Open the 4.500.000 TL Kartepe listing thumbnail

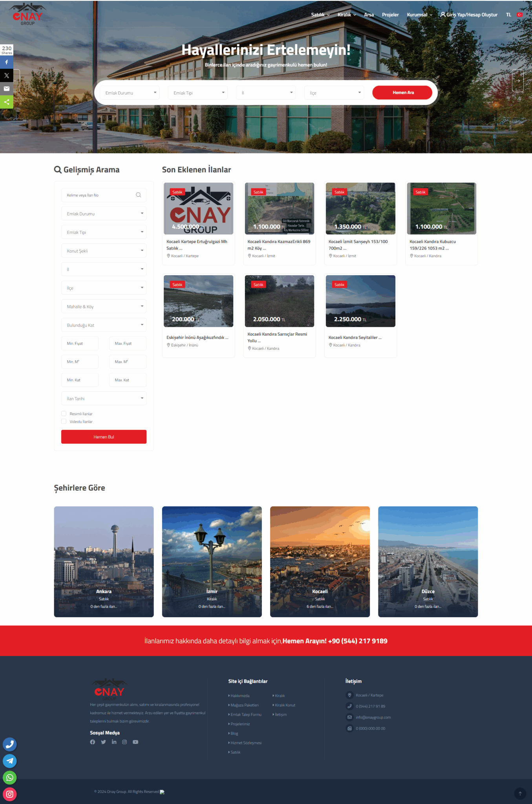pos(198,208)
